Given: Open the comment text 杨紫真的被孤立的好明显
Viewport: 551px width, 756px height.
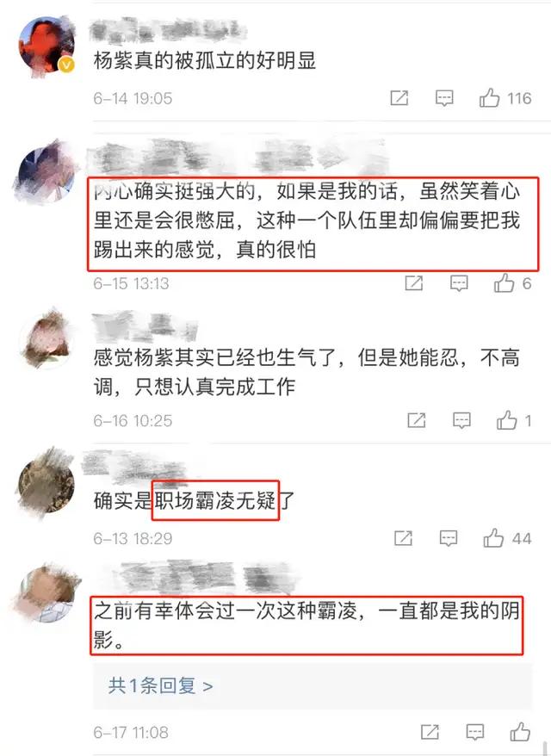Looking at the screenshot, I should pyautogui.click(x=205, y=61).
